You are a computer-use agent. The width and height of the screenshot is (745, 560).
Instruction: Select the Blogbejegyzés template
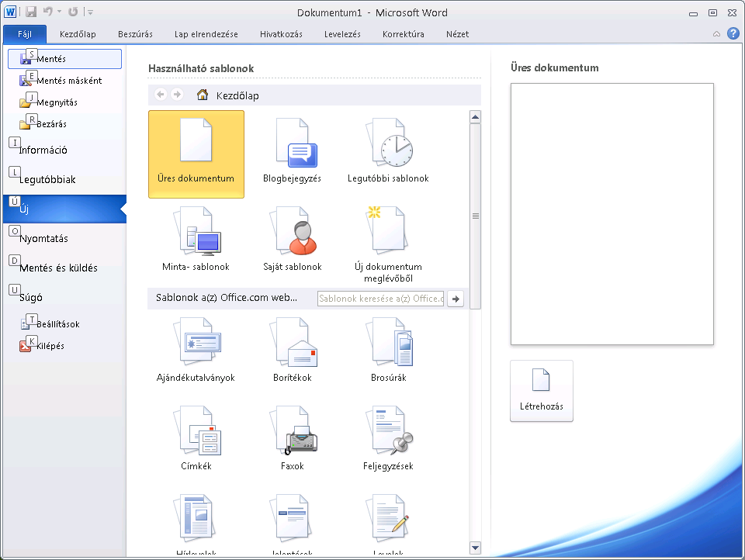(x=293, y=154)
